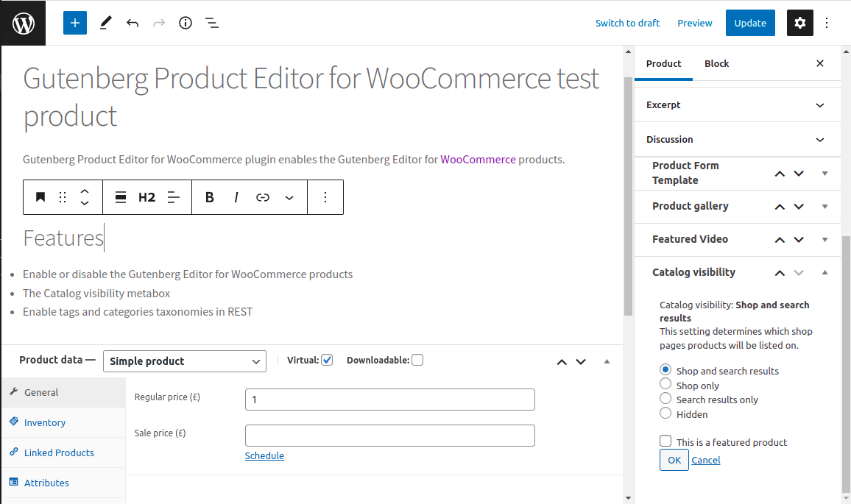
Task: Switch to the Product sidebar tab
Action: (663, 63)
